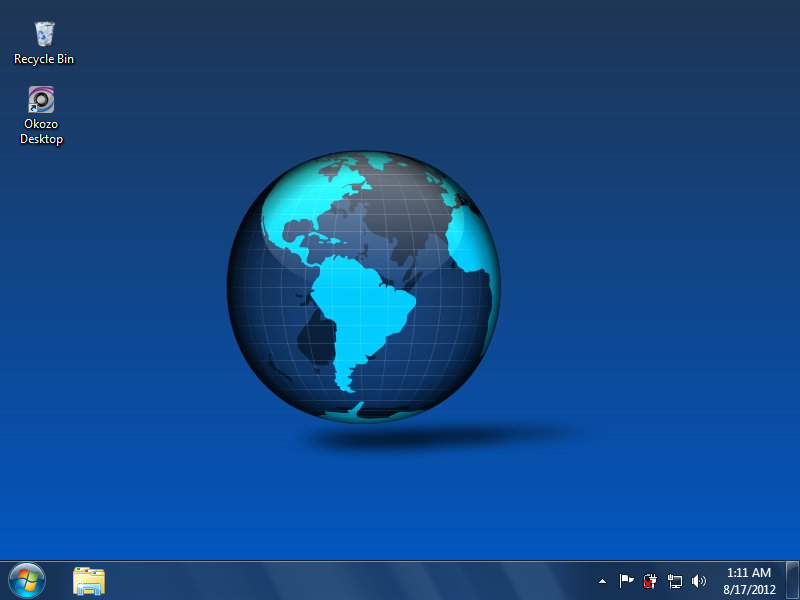Select the 'Recycle Bin' label text
The width and height of the screenshot is (800, 600).
(x=44, y=59)
